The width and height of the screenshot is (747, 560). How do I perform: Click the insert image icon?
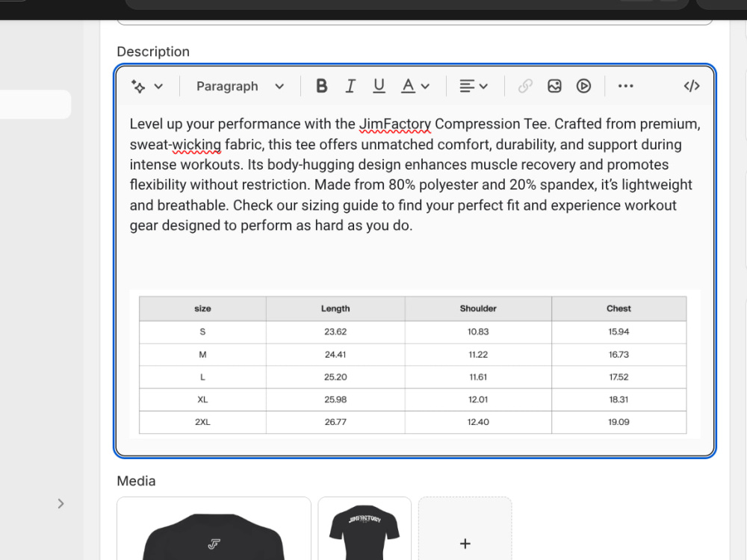pos(554,86)
